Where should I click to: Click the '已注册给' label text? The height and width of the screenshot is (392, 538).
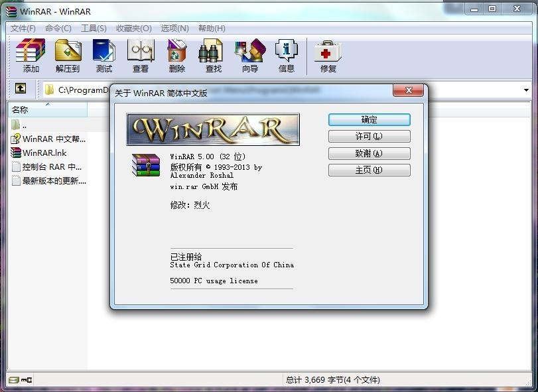coord(186,257)
